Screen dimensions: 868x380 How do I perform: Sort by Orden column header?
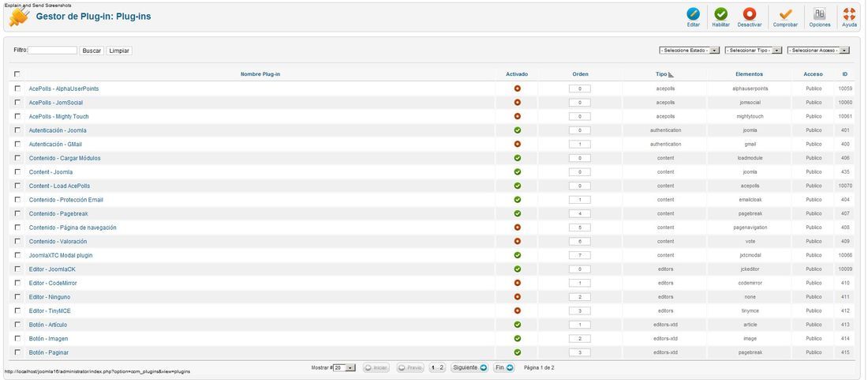tap(580, 74)
